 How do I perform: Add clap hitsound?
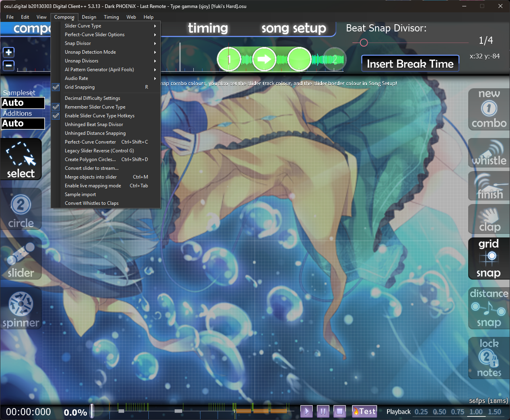[x=489, y=219]
